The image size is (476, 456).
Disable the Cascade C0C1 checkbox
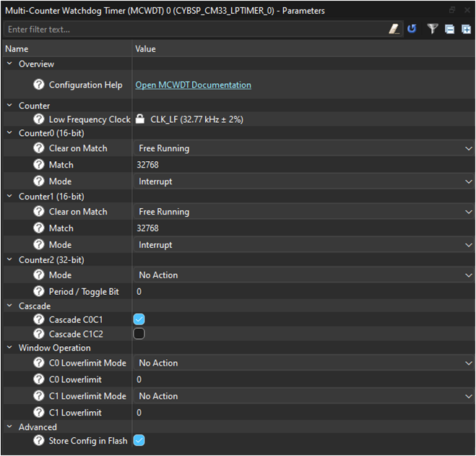pyautogui.click(x=139, y=319)
